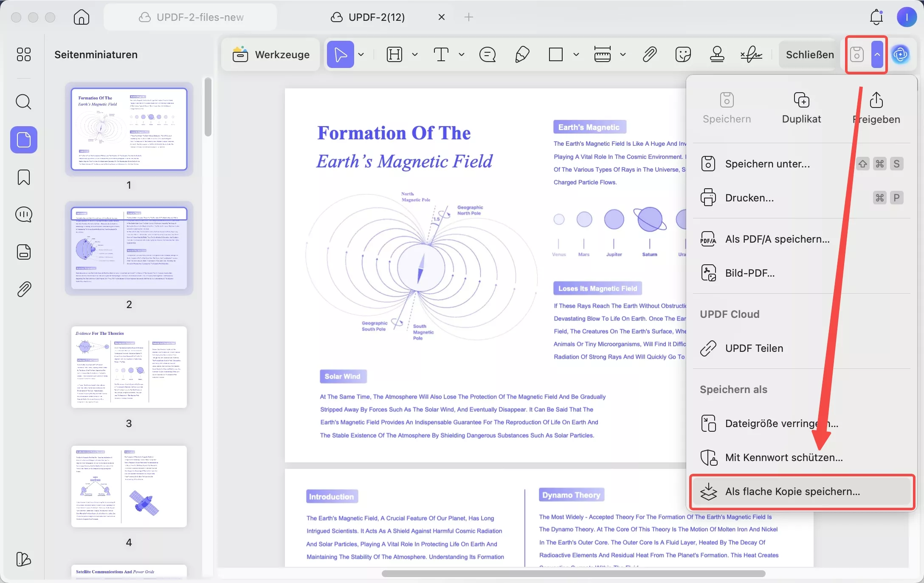Screen dimensions: 924x583
Task: Choose Drucken from the menu
Action: (802, 198)
